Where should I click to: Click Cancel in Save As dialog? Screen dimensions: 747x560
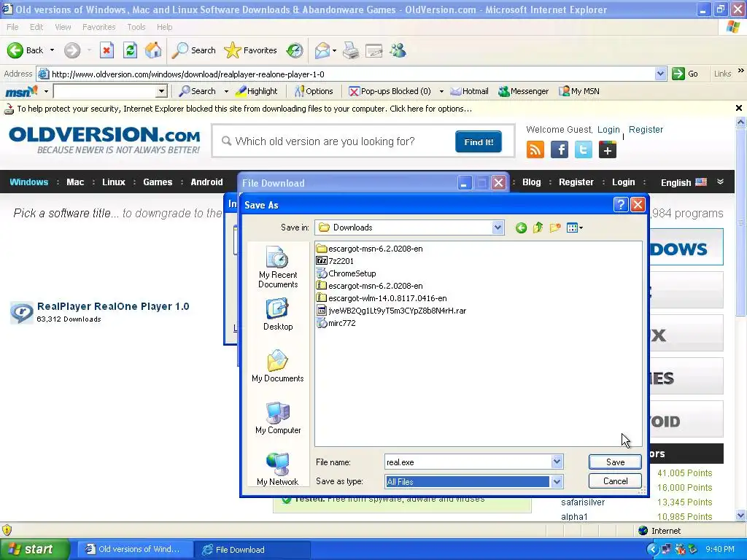click(x=615, y=481)
